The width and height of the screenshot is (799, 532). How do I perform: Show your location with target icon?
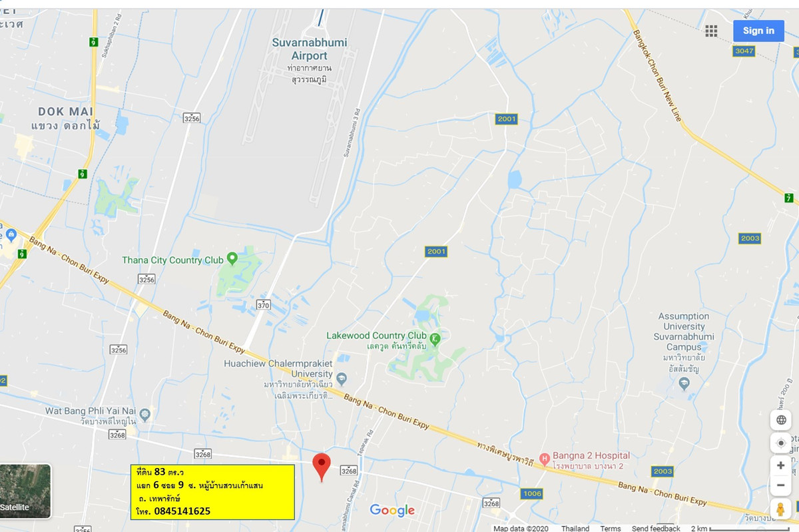[781, 443]
